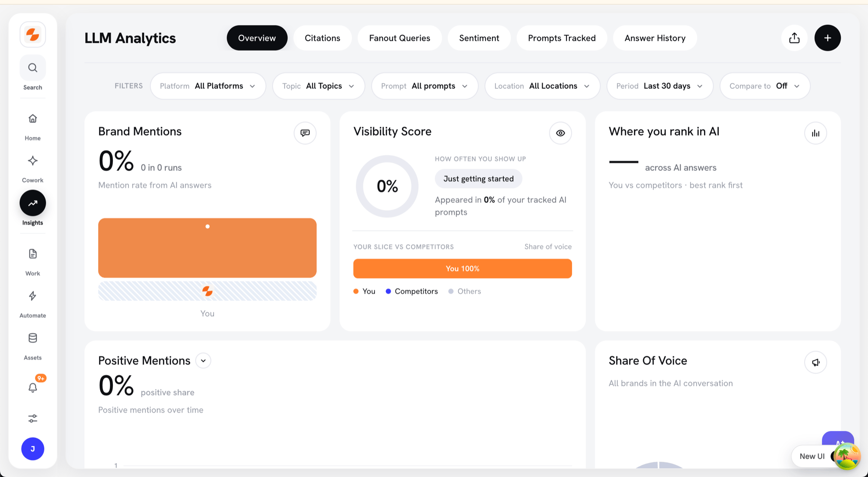Click the 'positive share' label
The image size is (868, 477).
pyautogui.click(x=168, y=393)
